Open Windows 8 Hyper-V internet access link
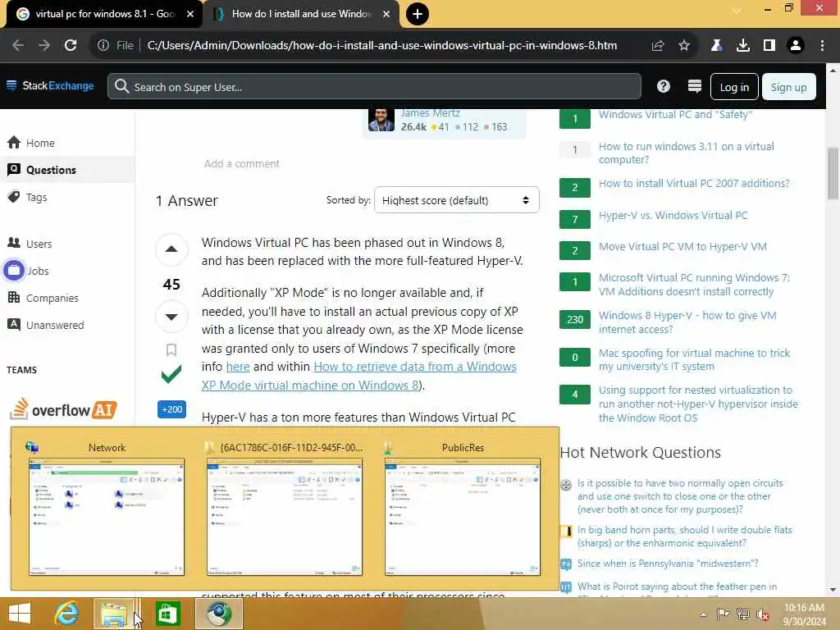840x630 pixels. (687, 322)
